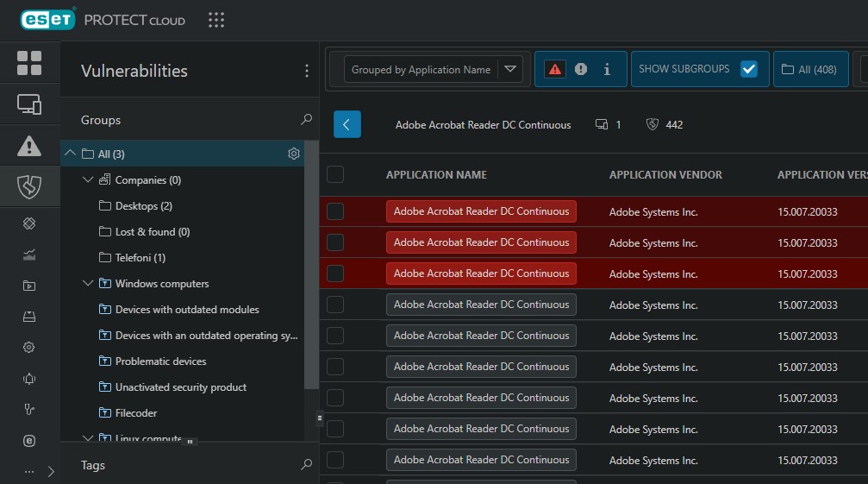Select the Problematic devices group
Image resolution: width=868 pixels, height=484 pixels.
160,361
